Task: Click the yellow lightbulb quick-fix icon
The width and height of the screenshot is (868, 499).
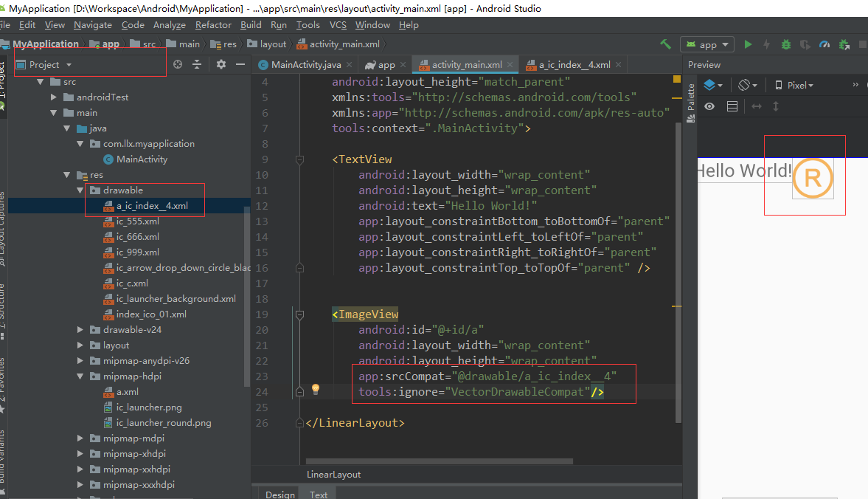Action: [316, 389]
